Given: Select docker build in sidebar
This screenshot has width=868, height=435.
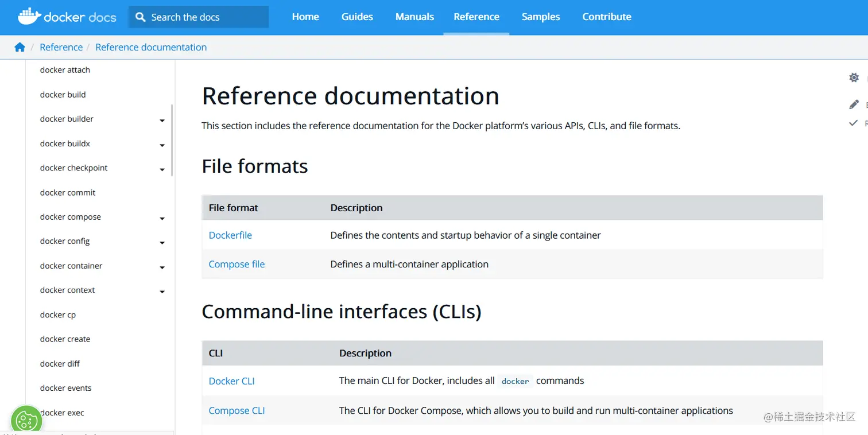Looking at the screenshot, I should pos(63,95).
